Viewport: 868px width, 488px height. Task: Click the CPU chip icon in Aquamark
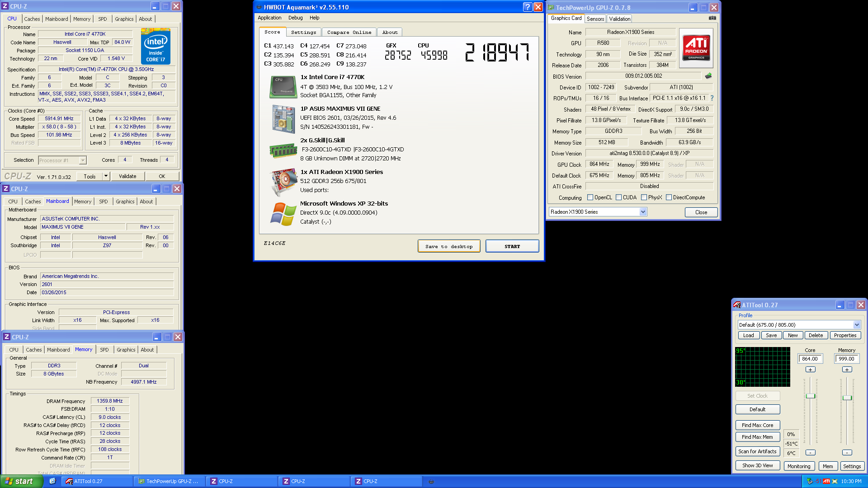point(283,87)
